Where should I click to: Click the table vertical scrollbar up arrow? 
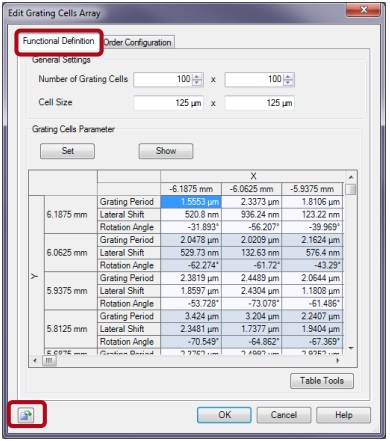point(351,177)
